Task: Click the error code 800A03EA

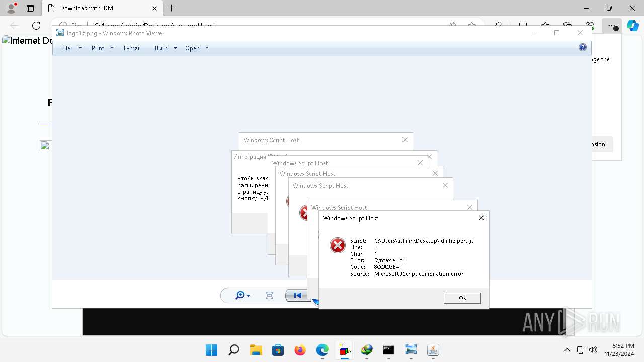Action: [x=387, y=267]
